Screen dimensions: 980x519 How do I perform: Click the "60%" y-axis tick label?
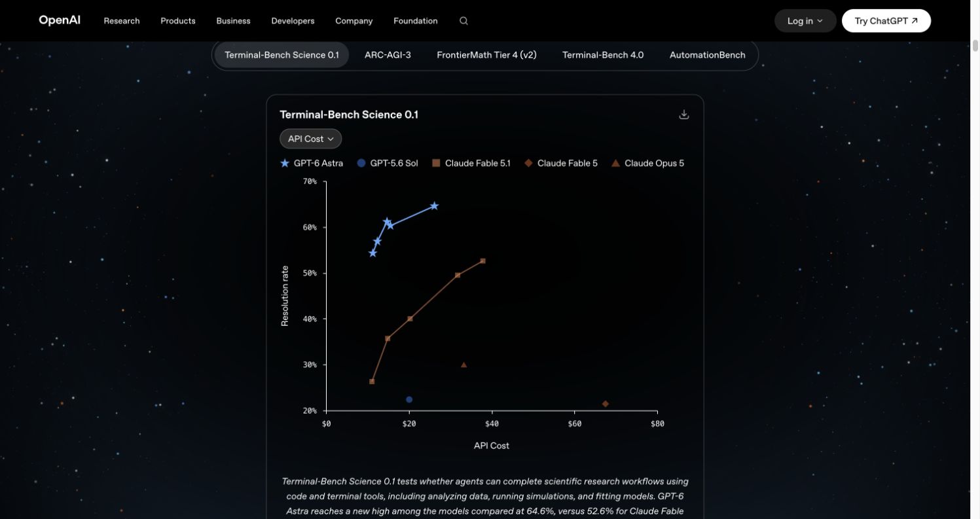(x=310, y=227)
